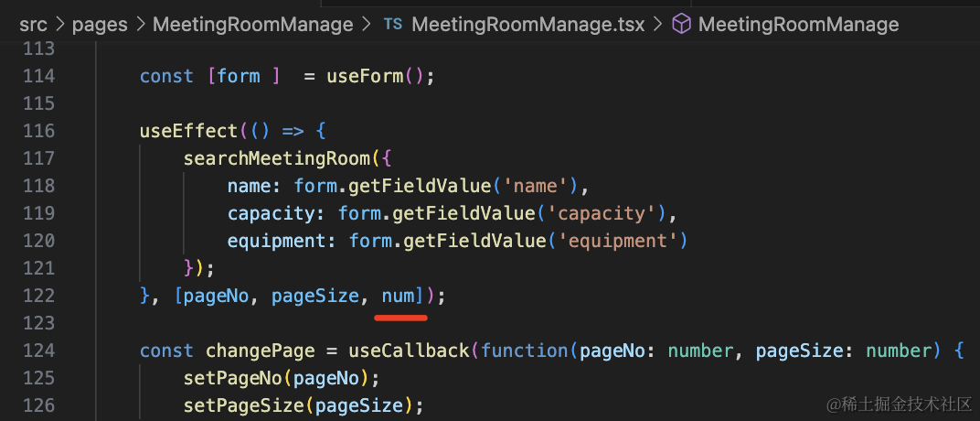Image resolution: width=980 pixels, height=421 pixels.
Task: Click the TS file type icon in breadcrumb
Action: tap(392, 25)
